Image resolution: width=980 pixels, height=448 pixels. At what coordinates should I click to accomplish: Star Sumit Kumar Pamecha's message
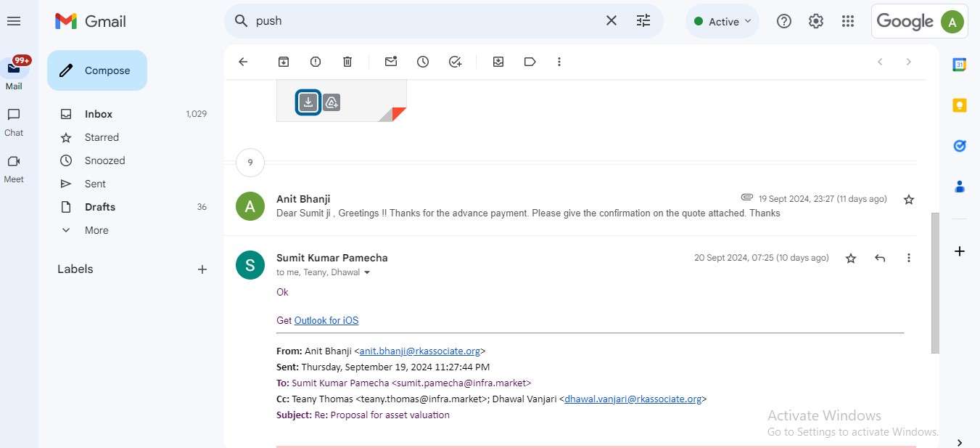pyautogui.click(x=851, y=258)
